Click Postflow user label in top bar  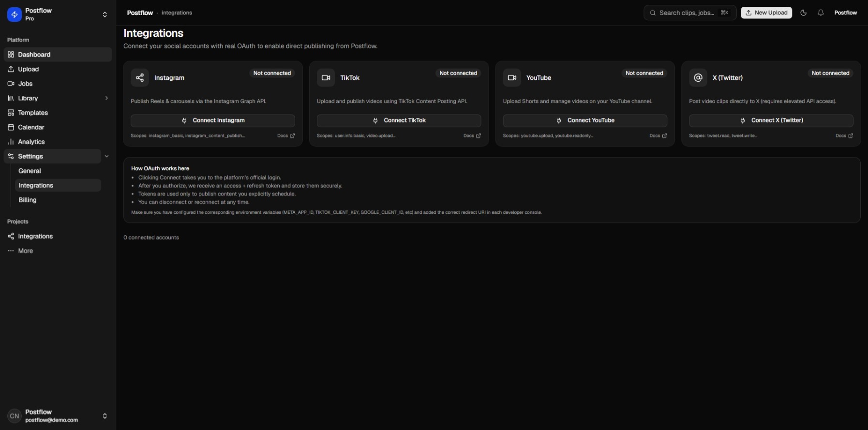[846, 13]
